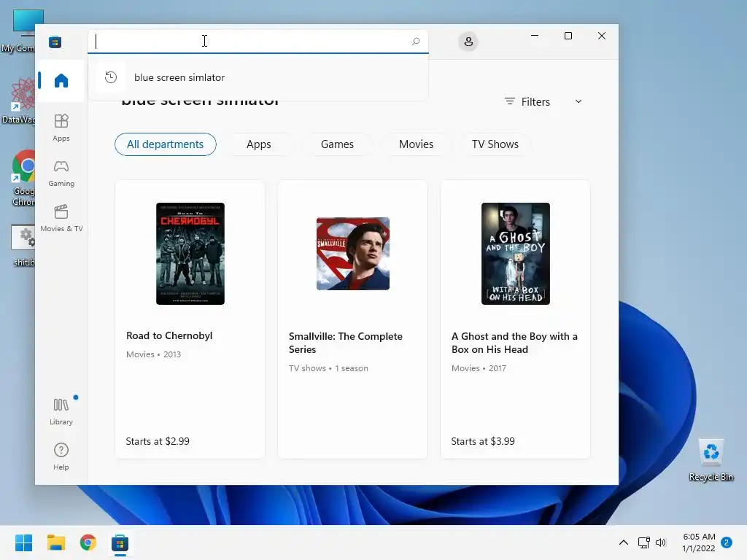
Task: Click the search magnifier icon
Action: coord(416,42)
